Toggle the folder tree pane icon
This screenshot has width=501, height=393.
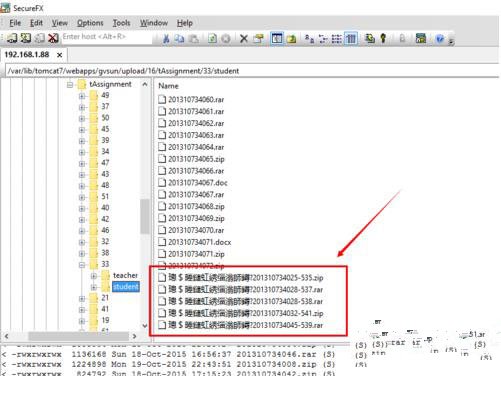(x=277, y=39)
